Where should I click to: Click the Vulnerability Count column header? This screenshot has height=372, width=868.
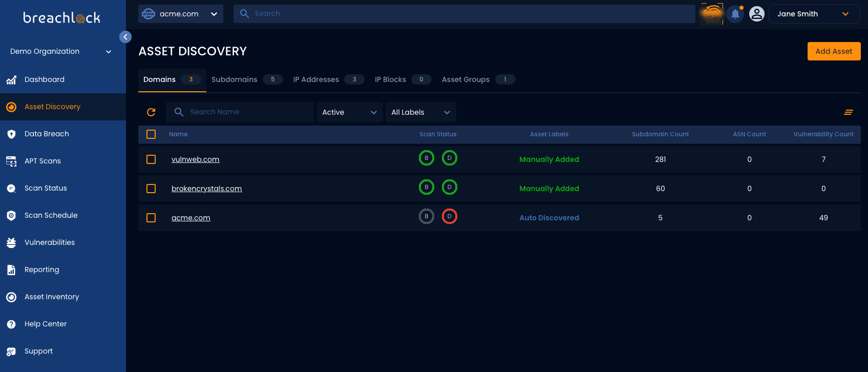[x=823, y=134]
